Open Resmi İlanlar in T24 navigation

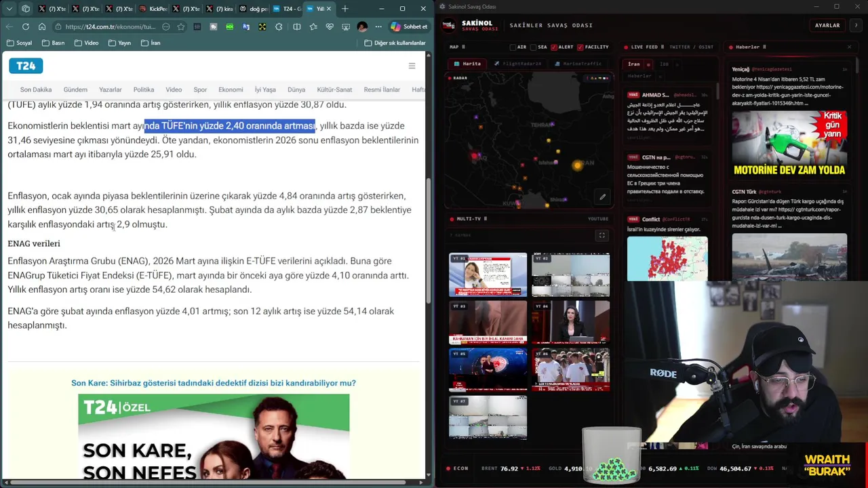point(382,89)
